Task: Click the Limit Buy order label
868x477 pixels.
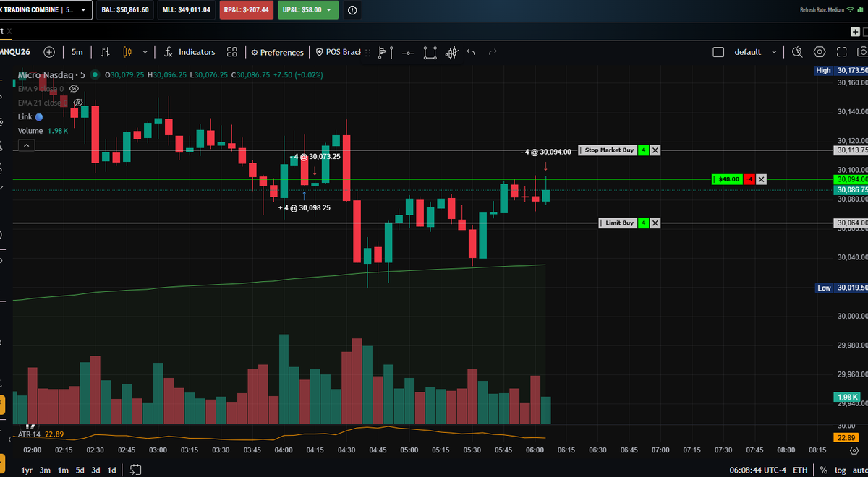Action: [x=618, y=223]
